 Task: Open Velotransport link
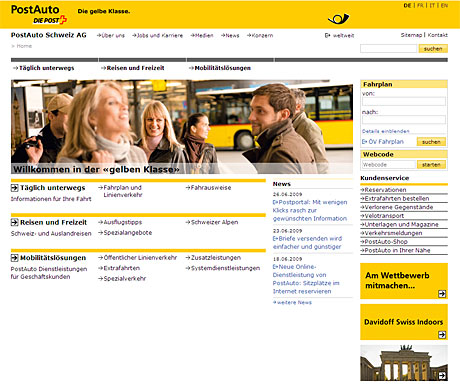click(382, 216)
